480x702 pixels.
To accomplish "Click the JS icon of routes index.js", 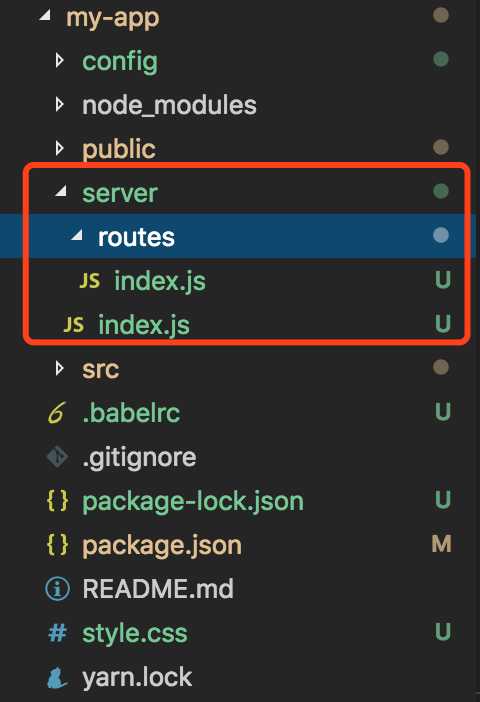I will coord(90,281).
